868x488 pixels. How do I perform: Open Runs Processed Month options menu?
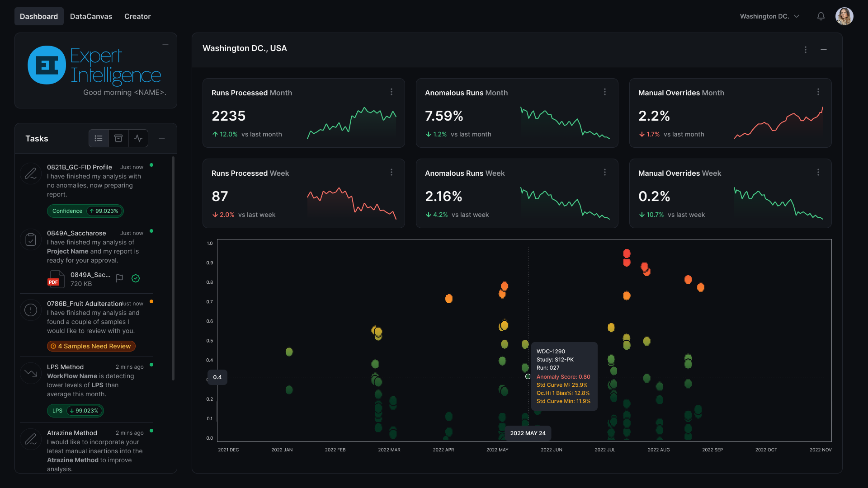coord(392,92)
